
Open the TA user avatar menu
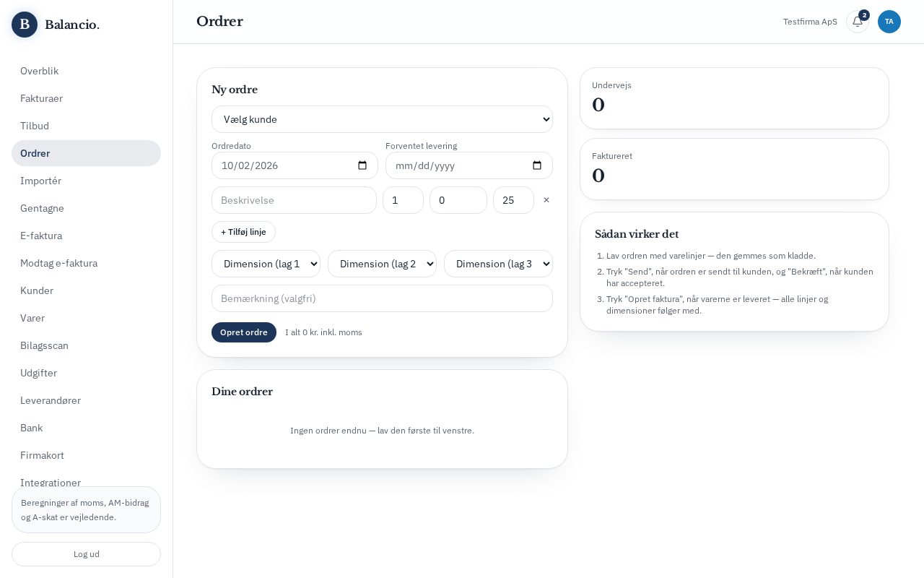pos(889,22)
